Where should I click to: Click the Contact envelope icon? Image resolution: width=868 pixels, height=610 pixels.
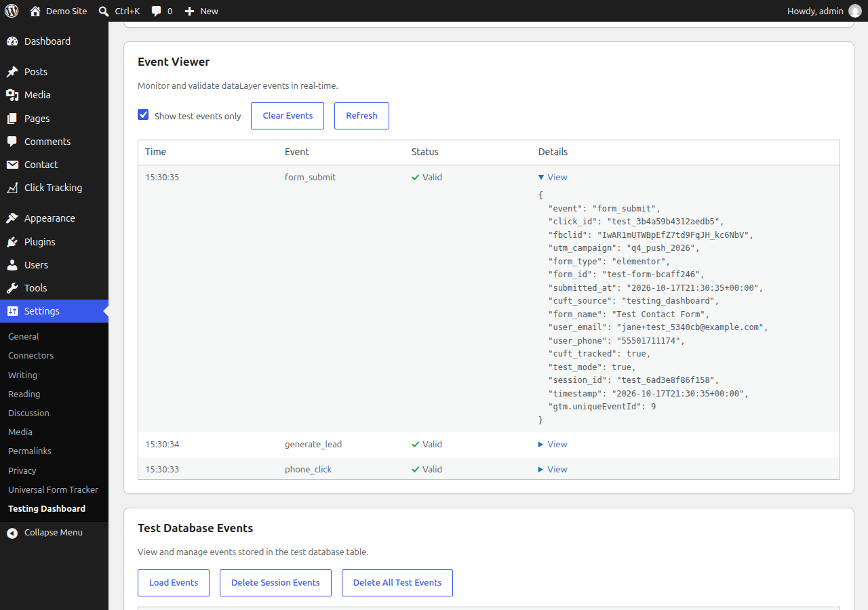[12, 165]
